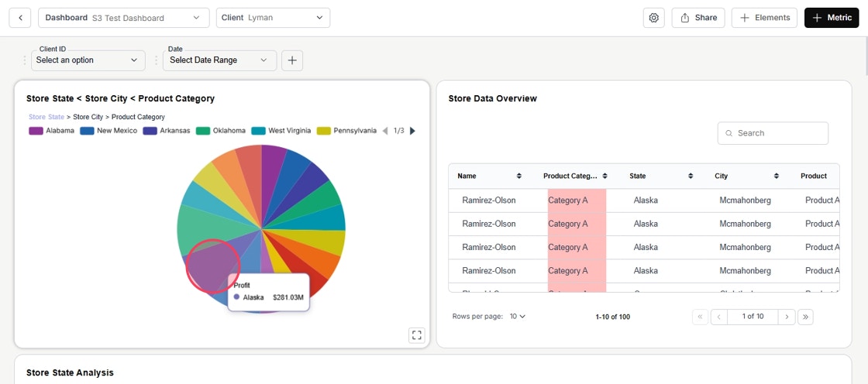Click first row's Mcmahonberg city cell
868x384 pixels.
click(745, 201)
